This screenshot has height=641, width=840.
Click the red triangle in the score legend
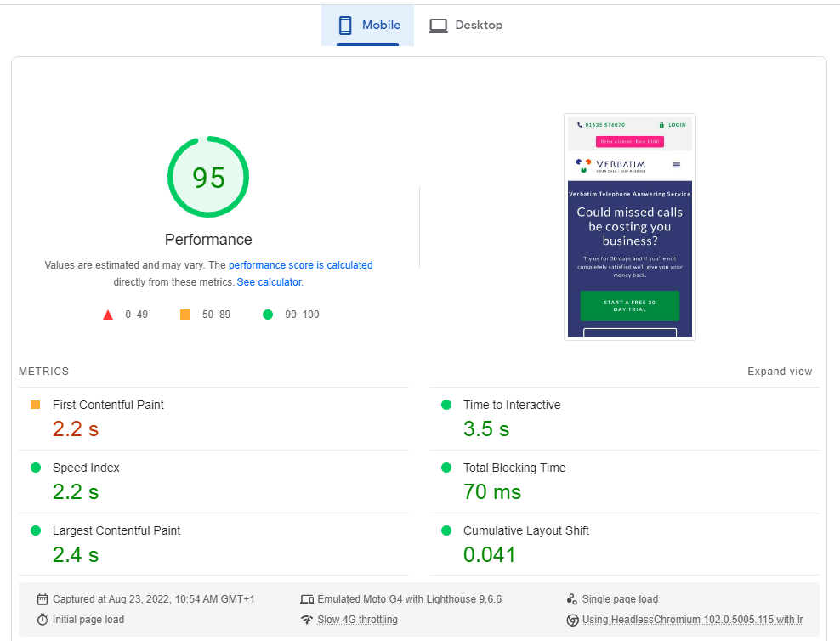(x=108, y=314)
